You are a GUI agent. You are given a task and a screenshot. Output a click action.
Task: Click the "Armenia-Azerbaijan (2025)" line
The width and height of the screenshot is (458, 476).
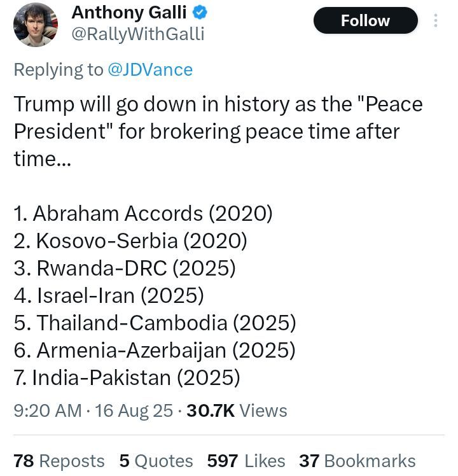155,350
